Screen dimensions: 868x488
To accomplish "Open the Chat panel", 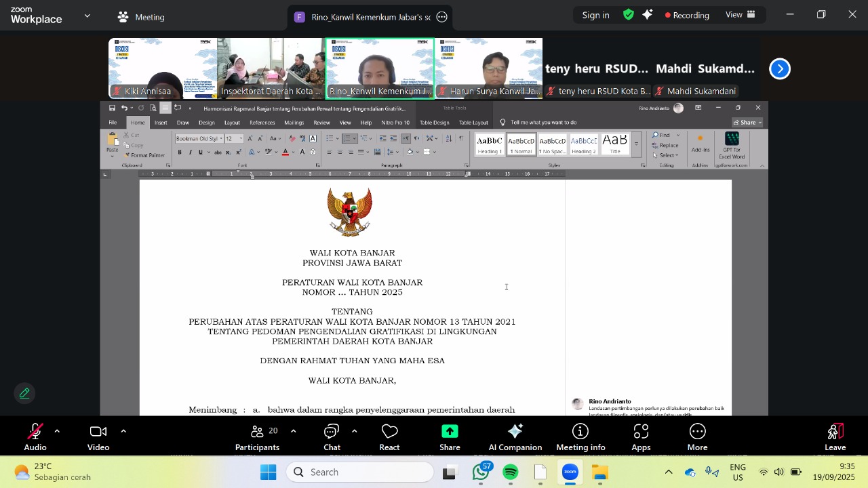I will point(332,437).
